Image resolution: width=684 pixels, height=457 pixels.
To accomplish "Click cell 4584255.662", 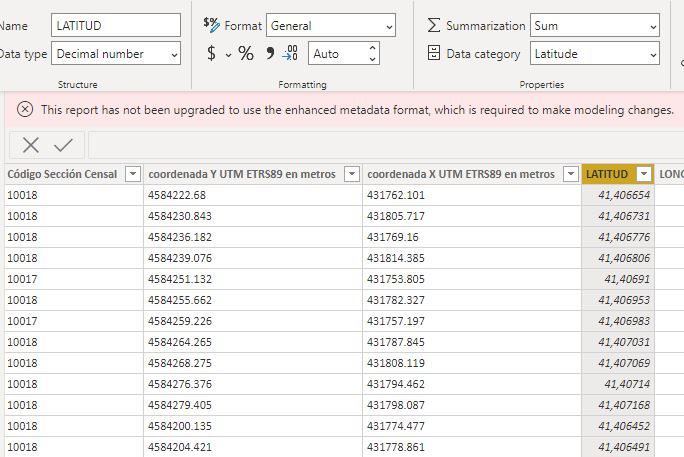I will (253, 300).
